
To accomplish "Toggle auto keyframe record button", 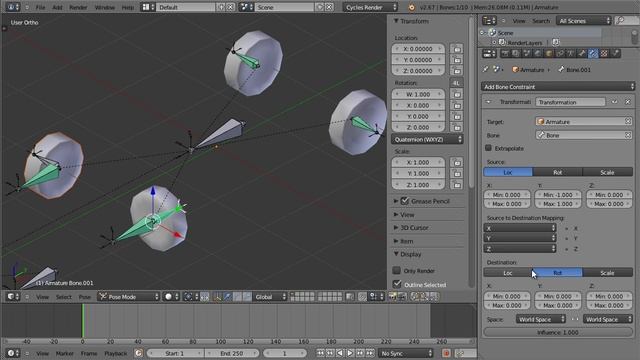I will (x=446, y=353).
